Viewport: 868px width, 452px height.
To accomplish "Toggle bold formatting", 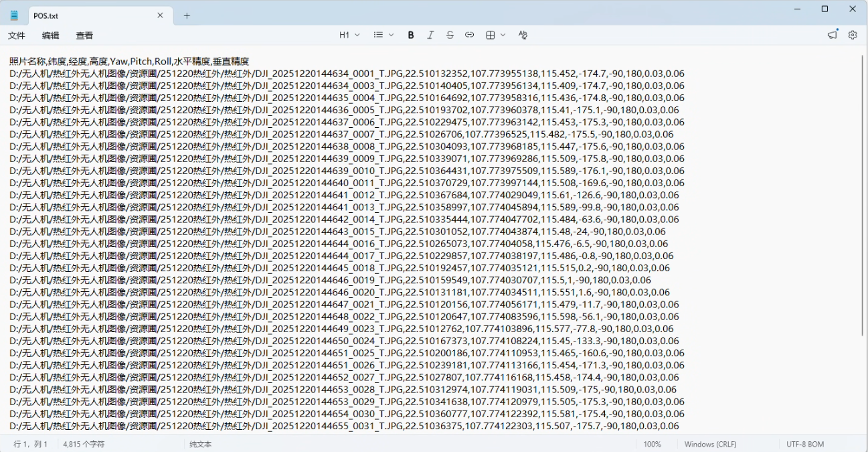I will [x=411, y=35].
